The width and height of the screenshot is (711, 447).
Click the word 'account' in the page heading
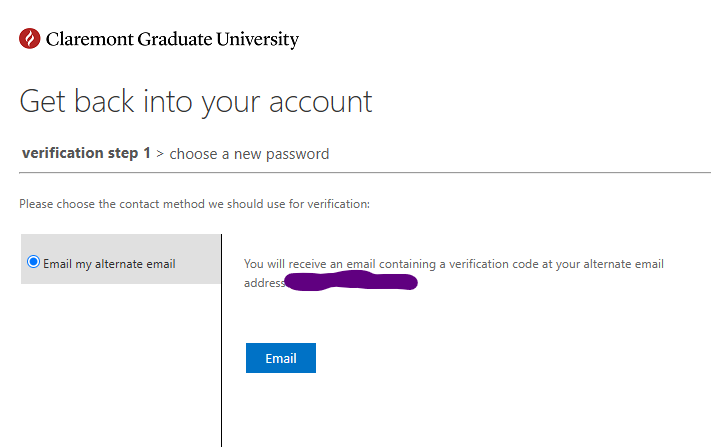pos(321,102)
